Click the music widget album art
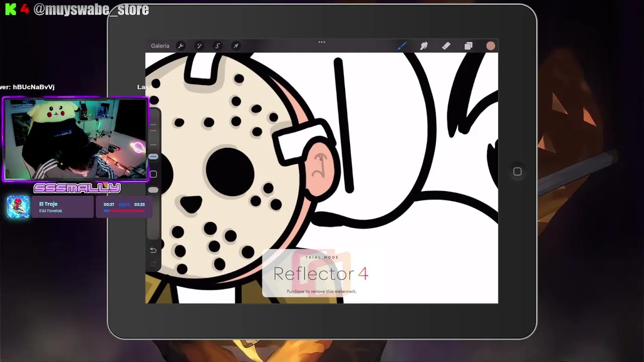The height and width of the screenshot is (362, 644). pos(19,207)
